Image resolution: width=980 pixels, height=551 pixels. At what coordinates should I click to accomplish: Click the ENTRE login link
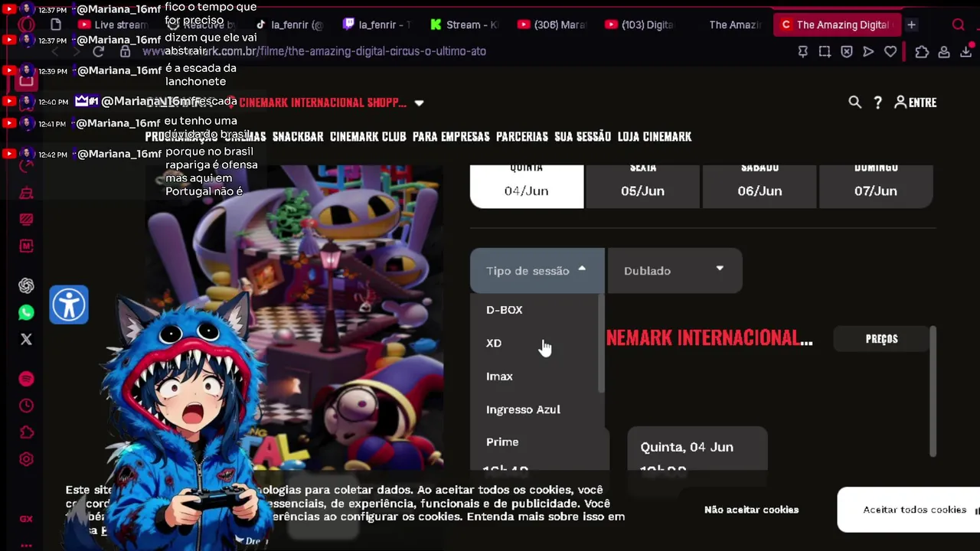coord(916,102)
